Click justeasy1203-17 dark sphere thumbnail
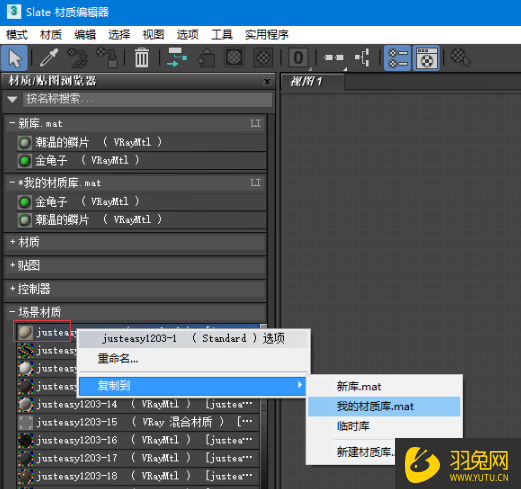This screenshot has height=489, width=521. (25, 459)
